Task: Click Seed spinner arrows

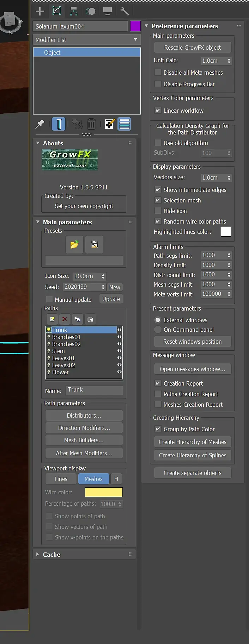Action: coord(103,287)
